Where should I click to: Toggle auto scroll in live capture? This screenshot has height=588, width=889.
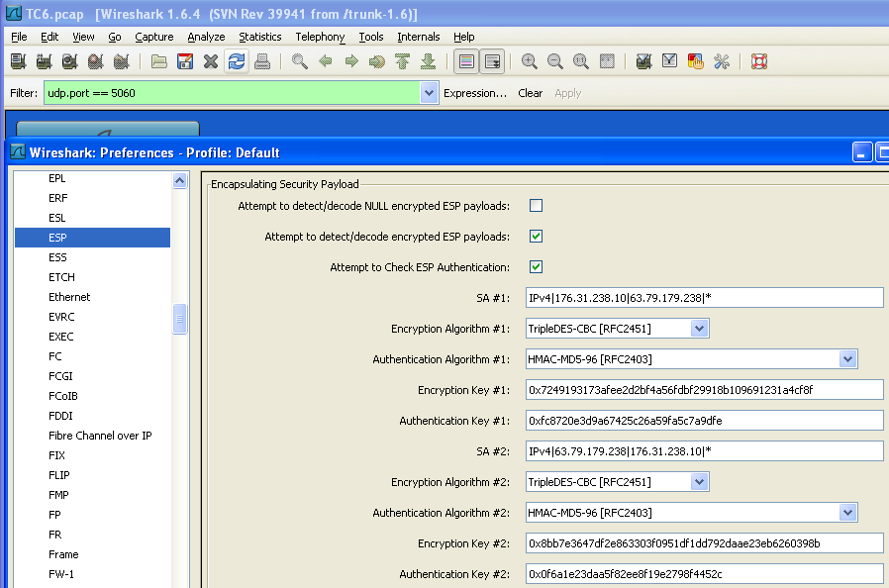tap(492, 61)
